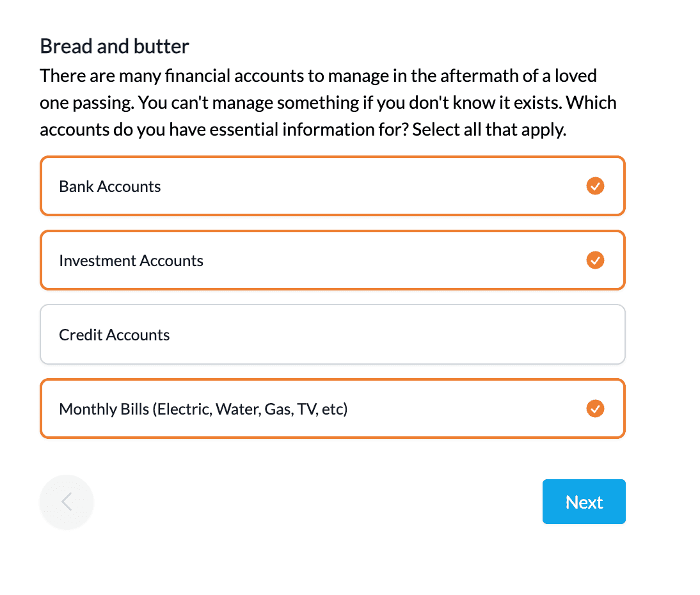Click the orange checkmark icon for Investment Accounts

[x=595, y=260]
